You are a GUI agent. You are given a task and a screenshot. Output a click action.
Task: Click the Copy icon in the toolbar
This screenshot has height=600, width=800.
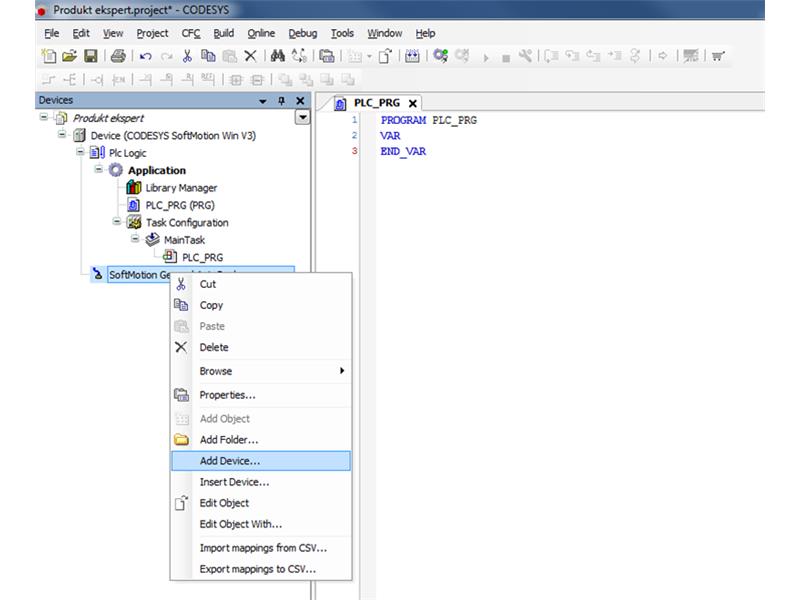pos(208,56)
